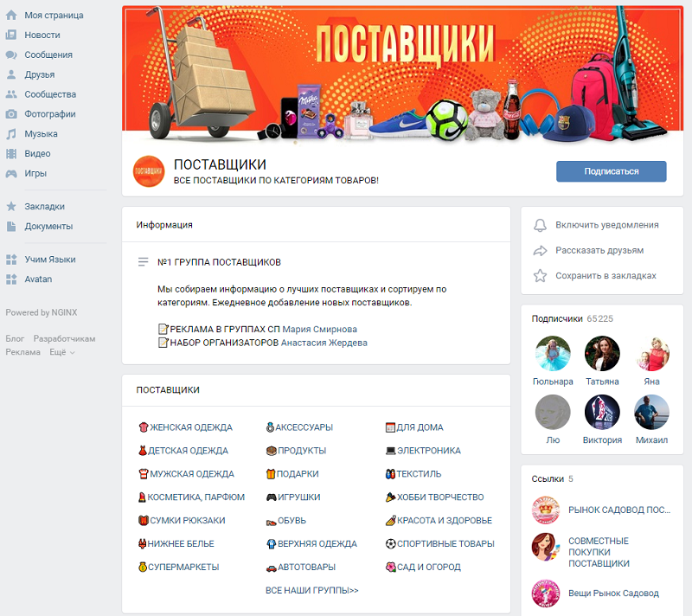This screenshot has height=616, width=692.
Task: Expand ВСЕ НАШИ ГРУППЫ>> list
Action: pyautogui.click(x=312, y=590)
